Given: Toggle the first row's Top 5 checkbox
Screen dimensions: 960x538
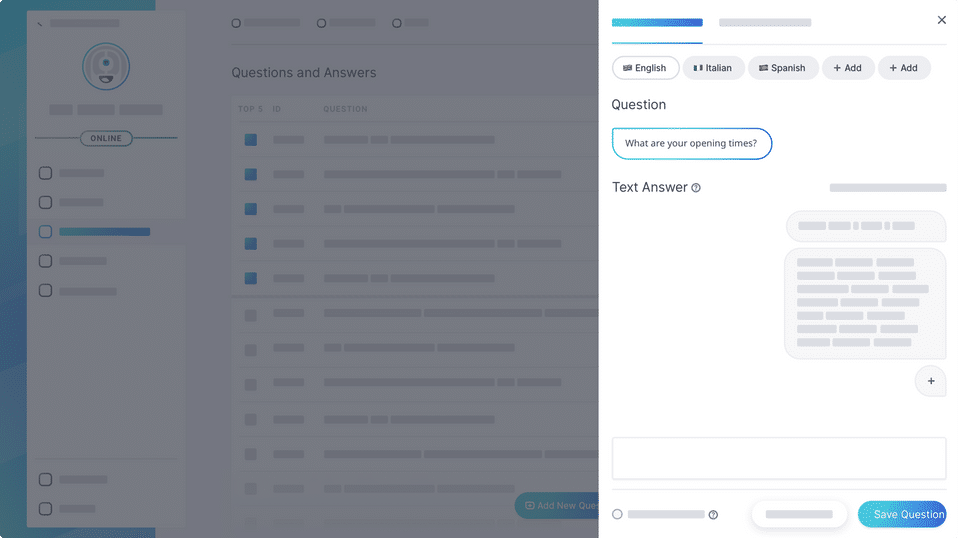Looking at the screenshot, I should [x=250, y=140].
